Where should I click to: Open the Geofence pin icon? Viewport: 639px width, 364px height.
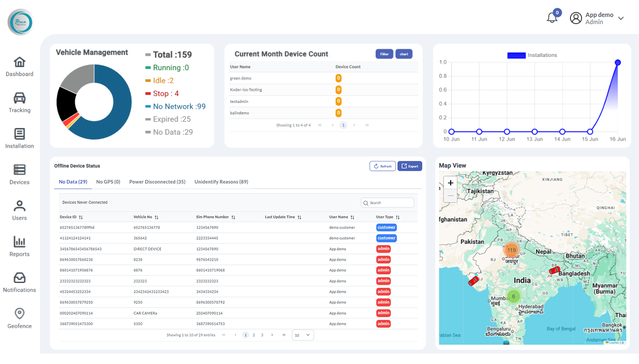19,314
